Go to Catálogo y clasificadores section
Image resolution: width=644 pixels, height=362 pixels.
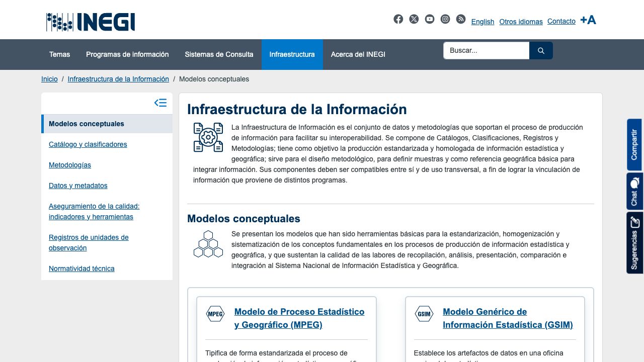point(88,144)
